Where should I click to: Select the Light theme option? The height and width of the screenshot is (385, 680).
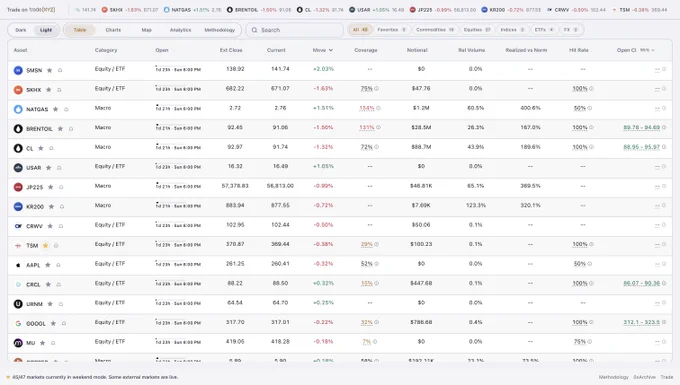[x=46, y=30]
